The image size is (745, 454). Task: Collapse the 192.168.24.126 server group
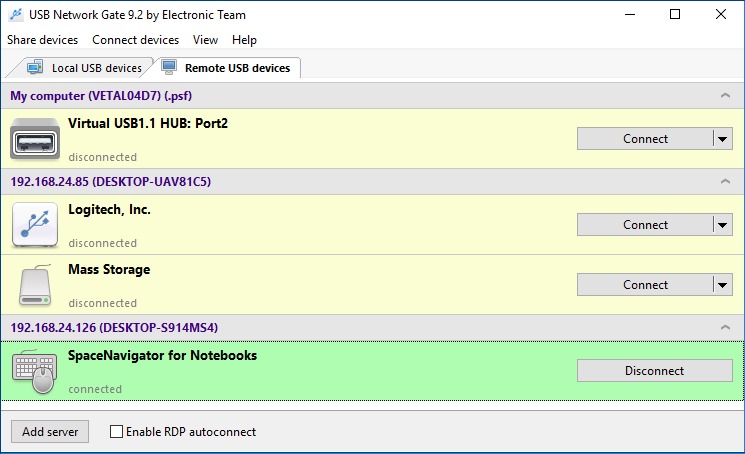point(724,328)
